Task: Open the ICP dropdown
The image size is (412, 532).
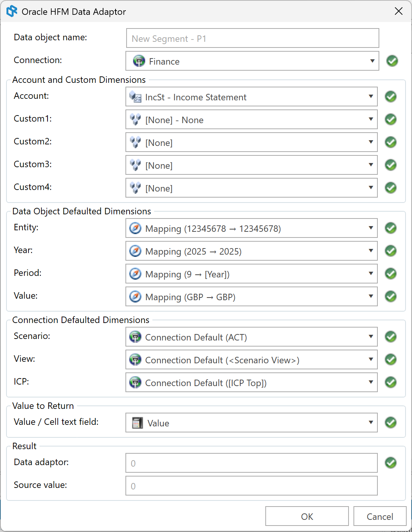Action: click(x=371, y=382)
